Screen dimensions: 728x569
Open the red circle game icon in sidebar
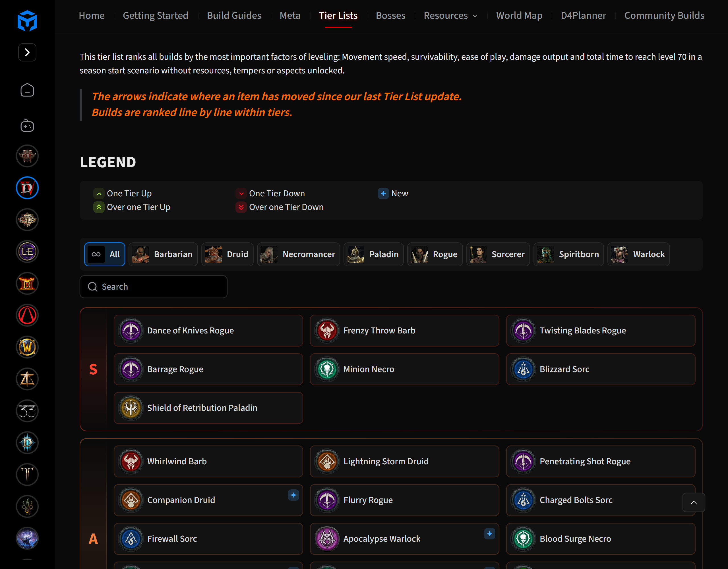[x=27, y=315]
